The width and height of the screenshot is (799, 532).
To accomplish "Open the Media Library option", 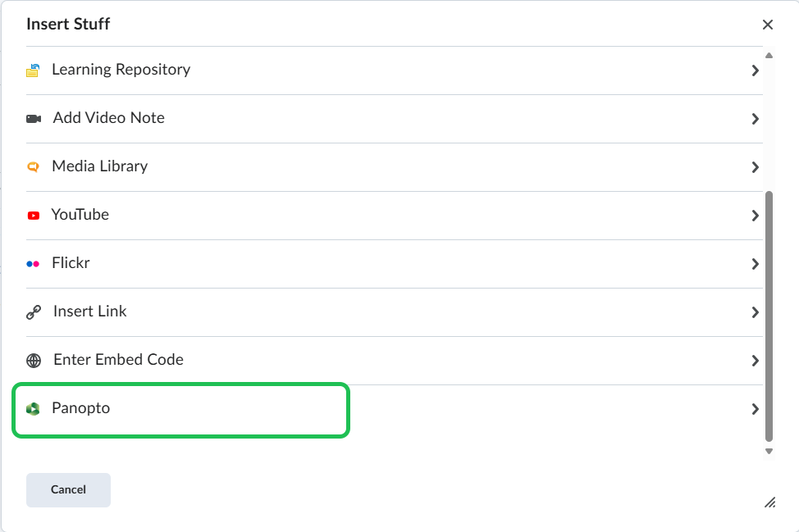I will coord(99,166).
